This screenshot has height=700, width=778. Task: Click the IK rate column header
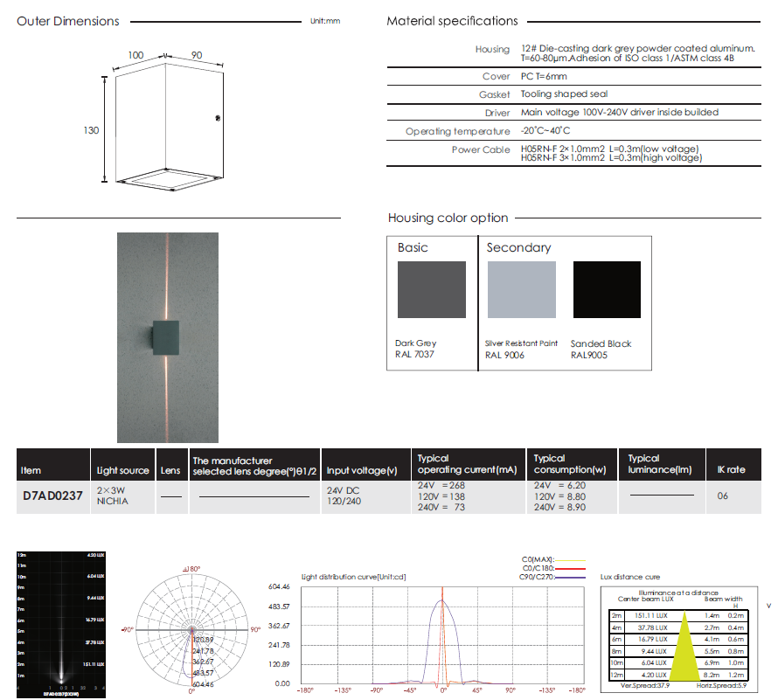pyautogui.click(x=731, y=470)
